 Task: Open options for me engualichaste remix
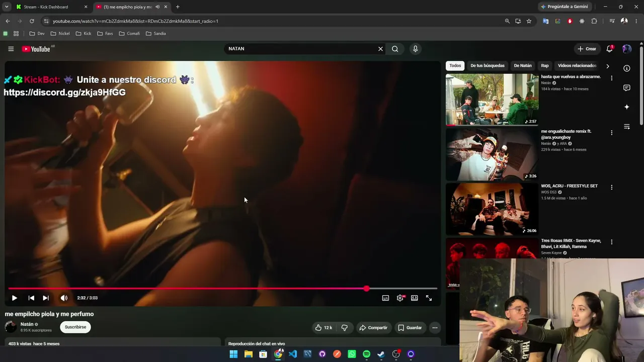pyautogui.click(x=611, y=133)
